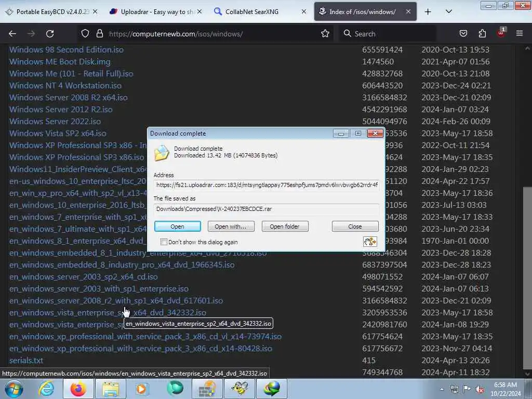Open the firewall brick taskbar icon
This screenshot has width=532, height=399.
pos(207,389)
